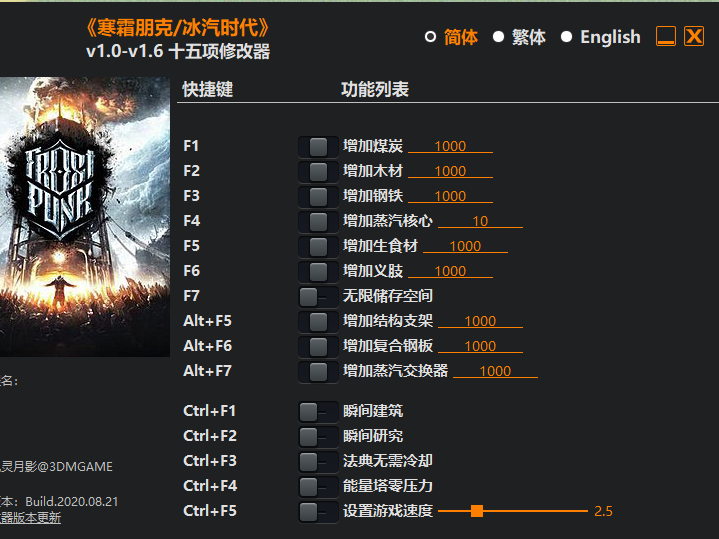Click the wood amount field 增加木材
The width and height of the screenshot is (719, 539).
pos(450,171)
